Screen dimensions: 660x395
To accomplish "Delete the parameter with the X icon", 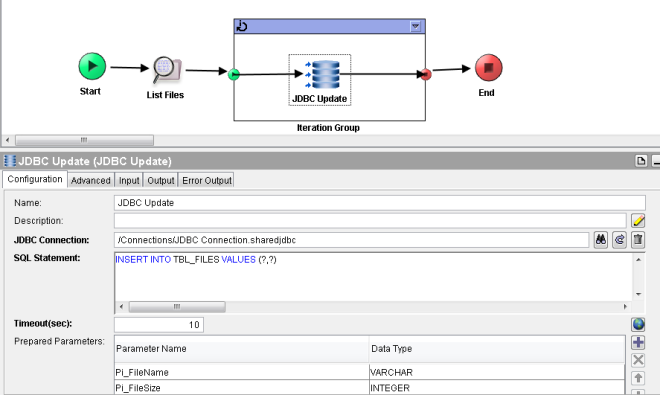I will (x=638, y=360).
